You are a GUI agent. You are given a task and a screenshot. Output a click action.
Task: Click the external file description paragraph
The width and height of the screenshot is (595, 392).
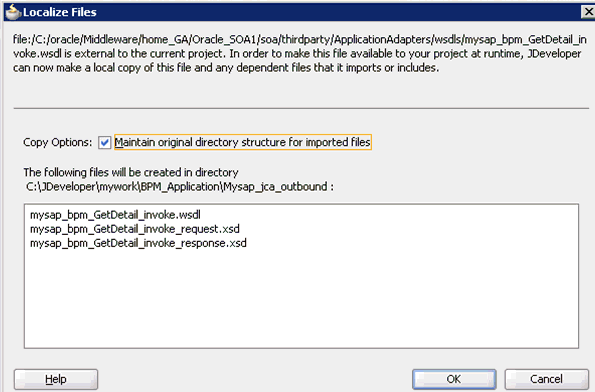pos(300,54)
